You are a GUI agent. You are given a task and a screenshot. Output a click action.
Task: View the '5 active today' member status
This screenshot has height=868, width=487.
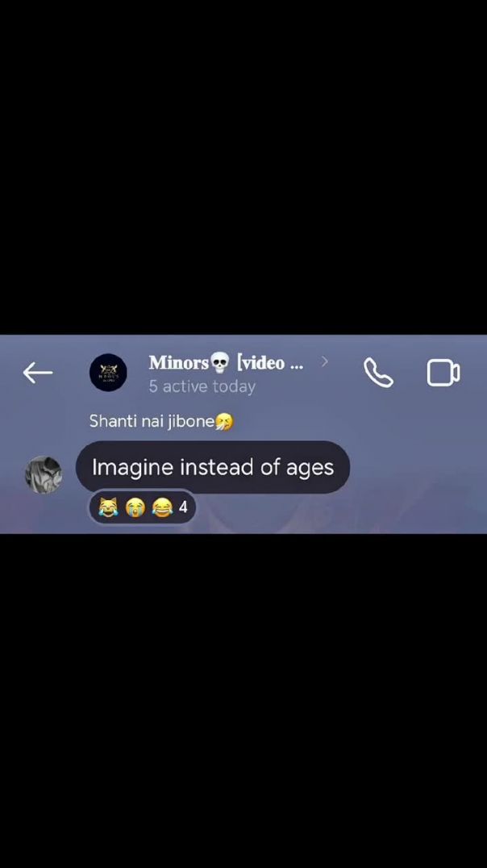pyautogui.click(x=202, y=386)
